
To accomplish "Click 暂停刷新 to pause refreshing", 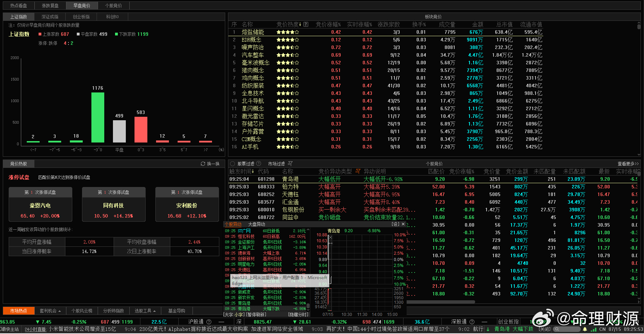I will [256, 314].
